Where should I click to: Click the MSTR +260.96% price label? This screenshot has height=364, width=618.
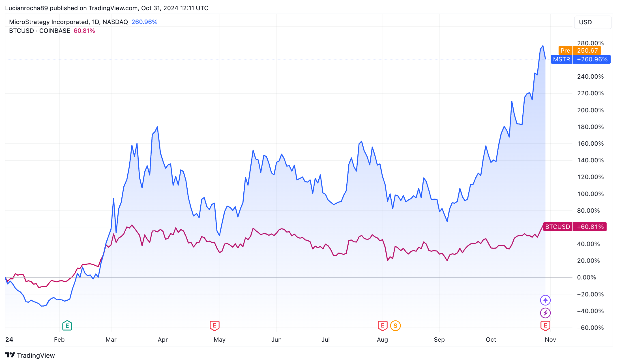click(x=581, y=59)
